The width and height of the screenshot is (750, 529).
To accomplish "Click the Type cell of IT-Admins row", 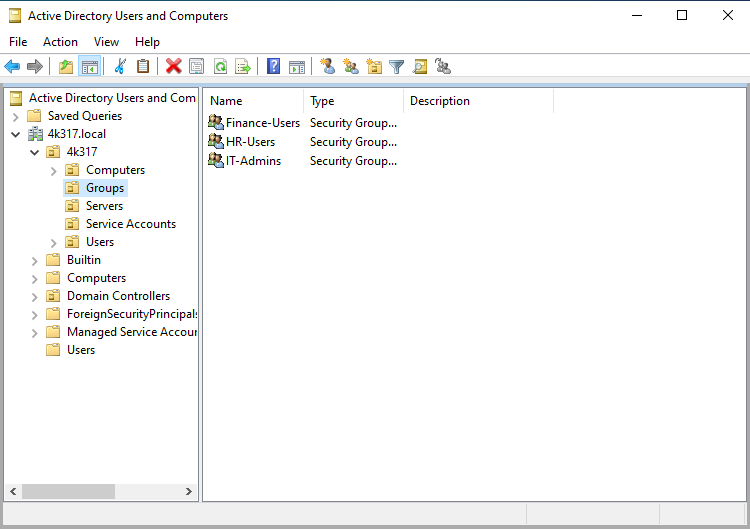I will (x=353, y=161).
